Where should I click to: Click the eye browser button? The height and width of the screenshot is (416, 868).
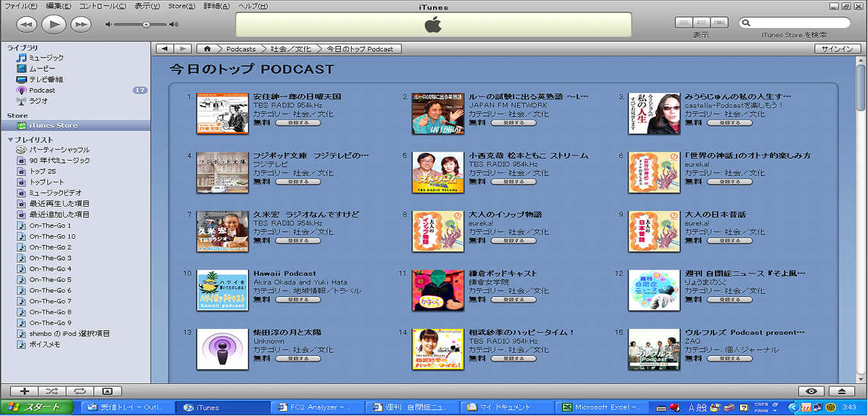coord(811,391)
